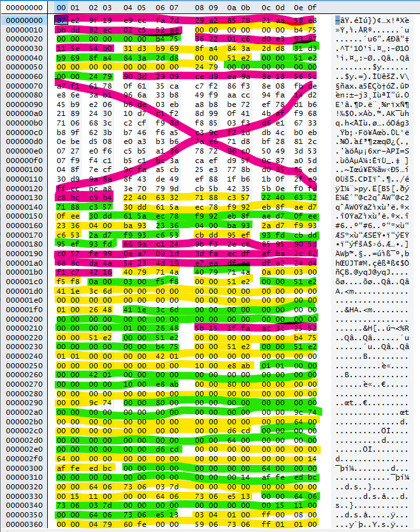The image size is (420, 532).
Task: Click the column header 08
Action: click(199, 7)
